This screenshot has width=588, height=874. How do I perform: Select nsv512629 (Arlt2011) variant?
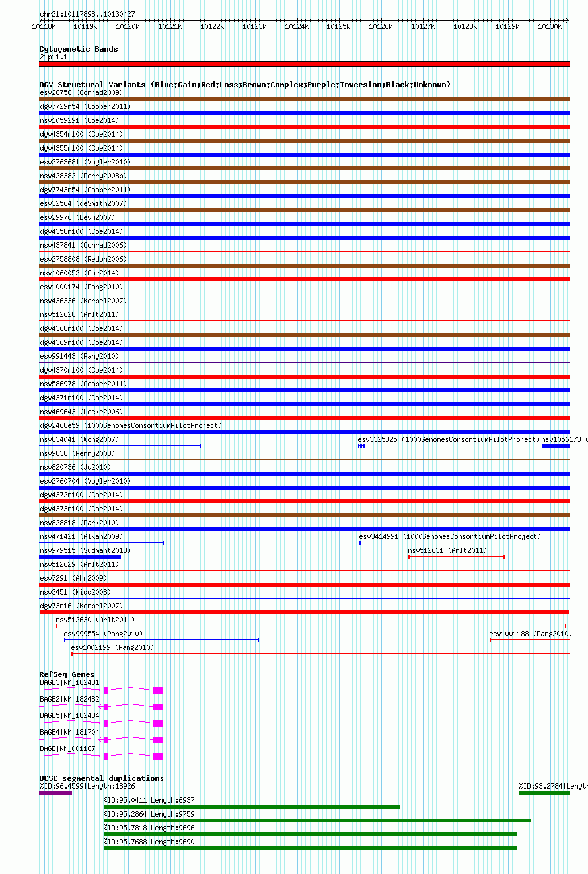pyautogui.click(x=79, y=564)
